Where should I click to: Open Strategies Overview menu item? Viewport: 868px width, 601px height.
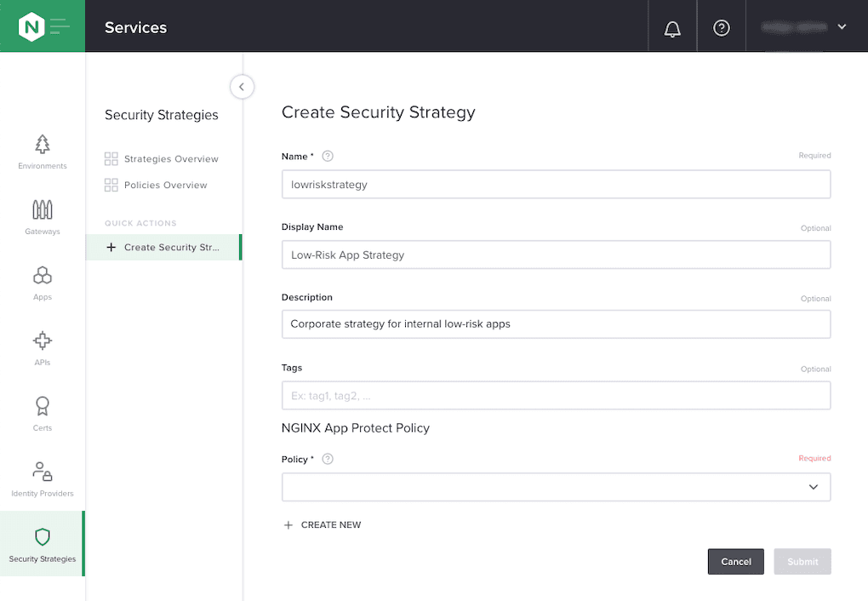[x=170, y=159]
